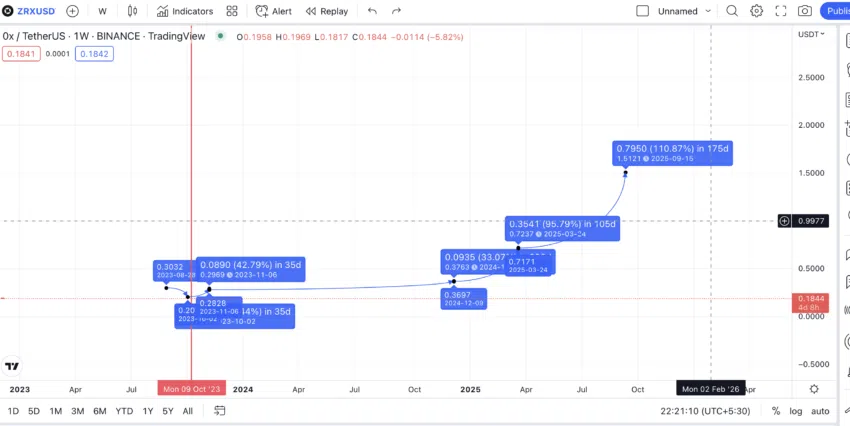Image resolution: width=850 pixels, height=426 pixels.
Task: Expand the USDT currency selector
Action: click(x=811, y=34)
